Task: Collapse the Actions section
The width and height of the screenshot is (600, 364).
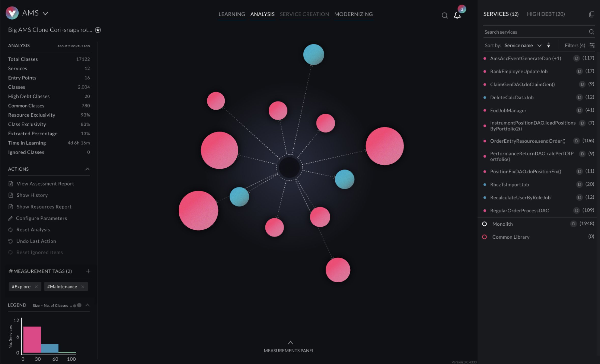Action: 87,169
